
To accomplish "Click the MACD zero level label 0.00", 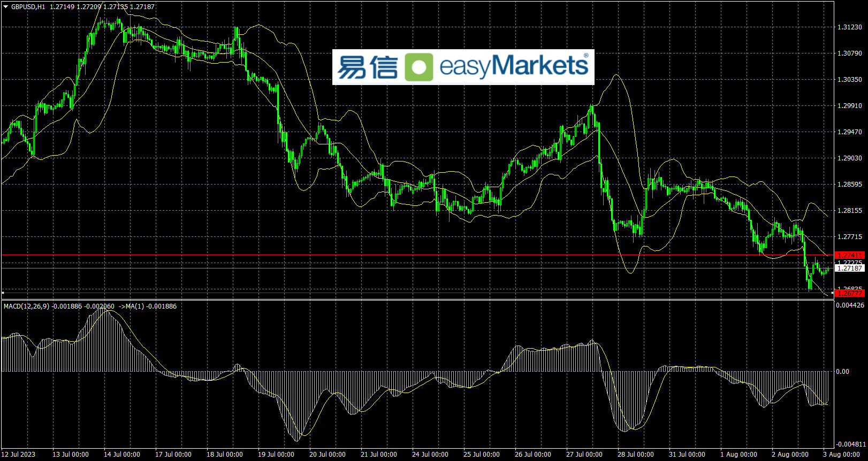I will pos(843,372).
